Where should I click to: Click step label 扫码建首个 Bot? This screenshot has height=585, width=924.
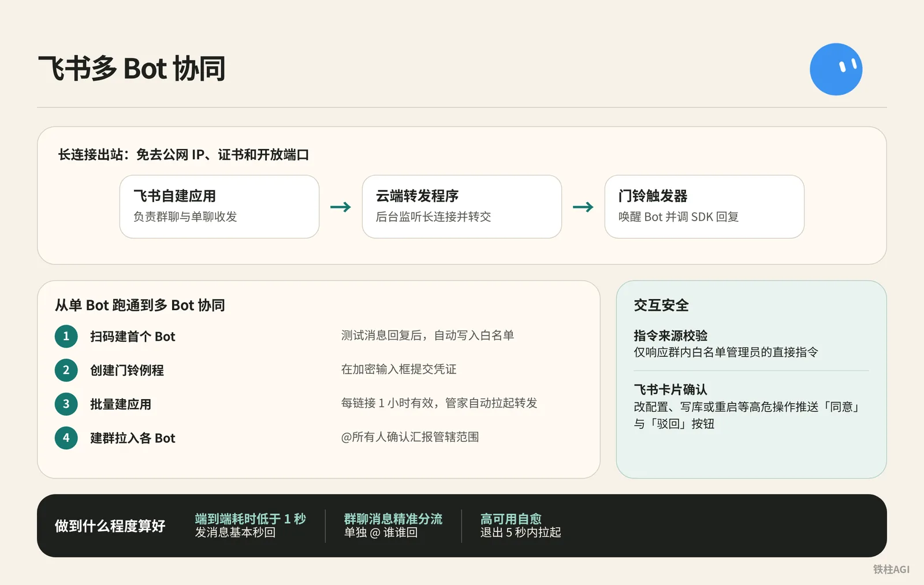[133, 337]
